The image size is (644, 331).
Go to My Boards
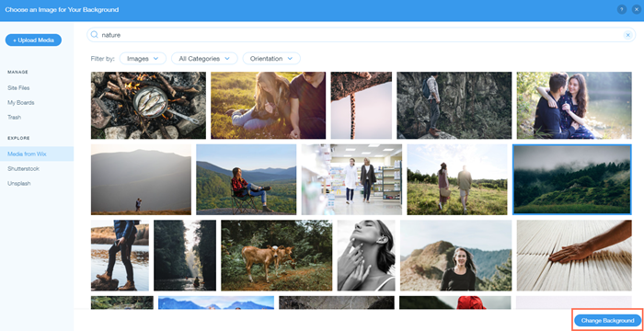point(21,103)
